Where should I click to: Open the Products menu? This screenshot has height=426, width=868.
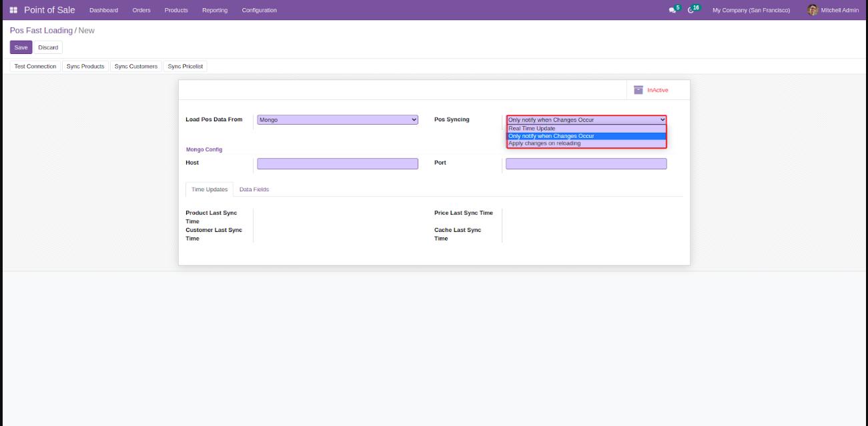tap(176, 10)
